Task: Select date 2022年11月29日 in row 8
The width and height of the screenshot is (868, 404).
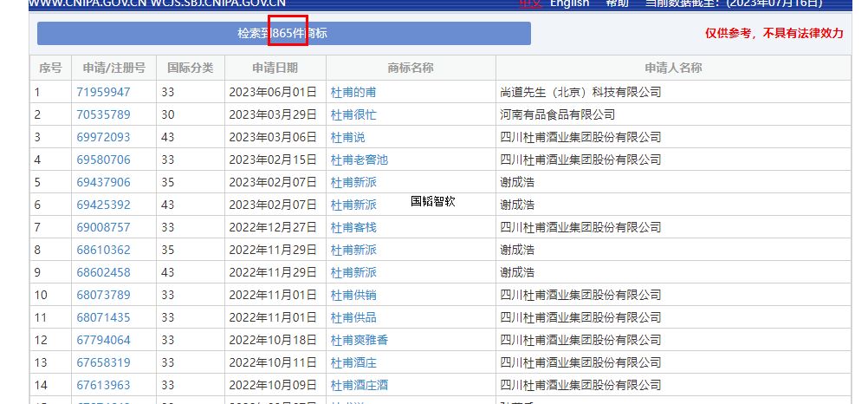Action: click(273, 250)
